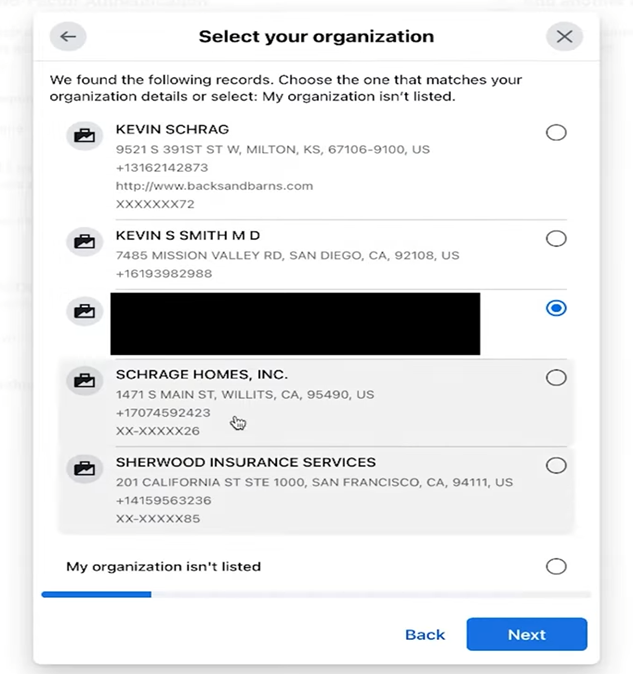Click the KEVIN SCHRAG organization name
This screenshot has width=633, height=674.
[x=172, y=129]
